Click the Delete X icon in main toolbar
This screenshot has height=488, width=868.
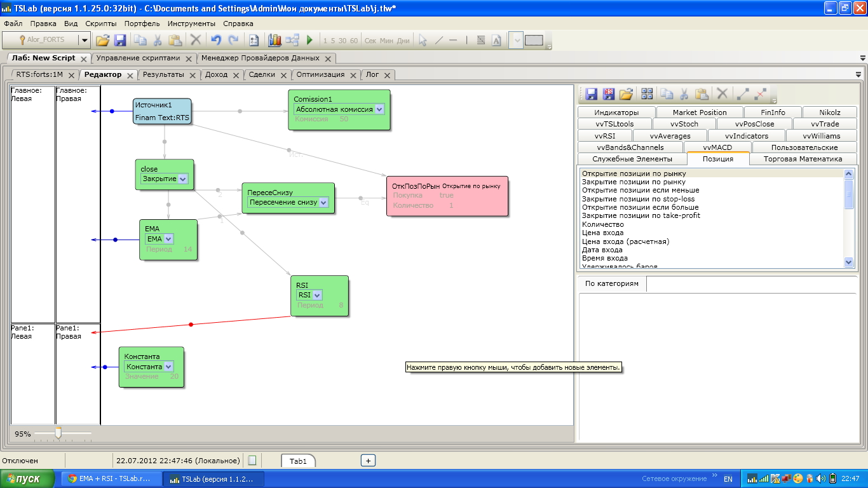click(x=196, y=40)
